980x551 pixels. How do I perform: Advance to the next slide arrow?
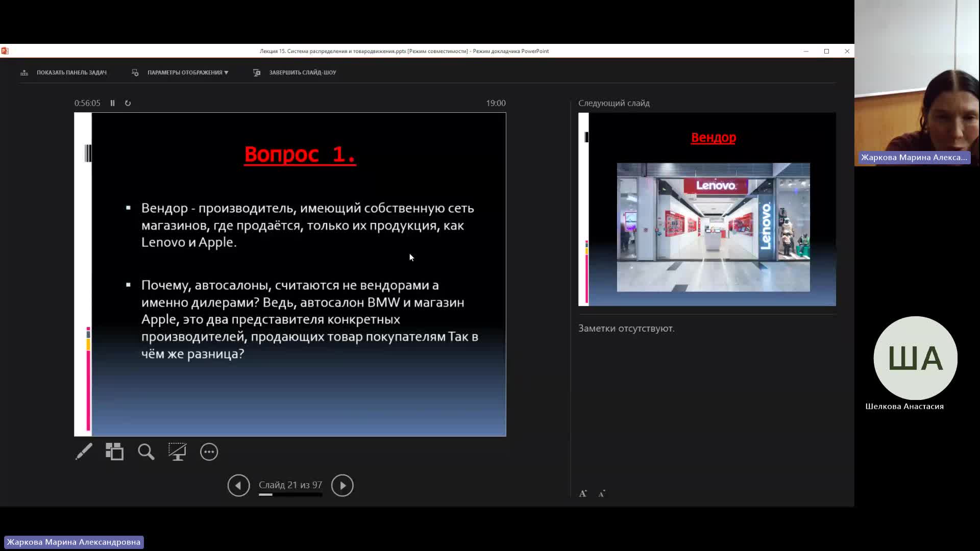coord(342,485)
